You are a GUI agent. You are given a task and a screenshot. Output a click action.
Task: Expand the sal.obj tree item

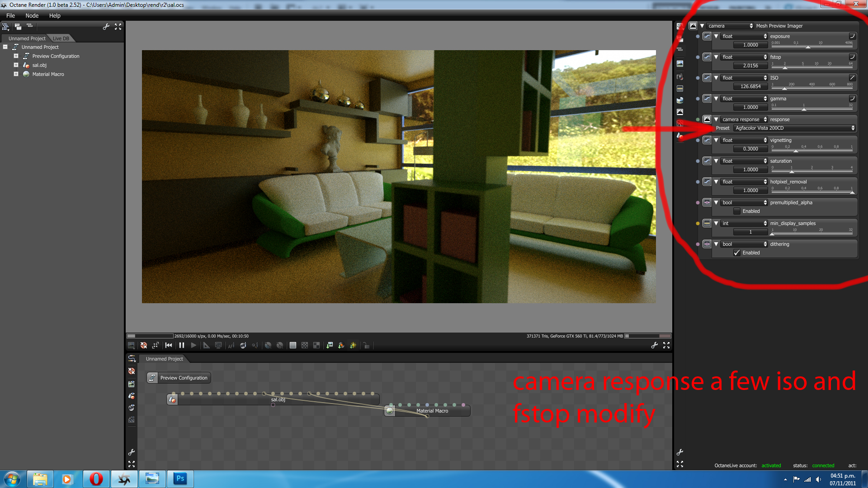coord(16,65)
